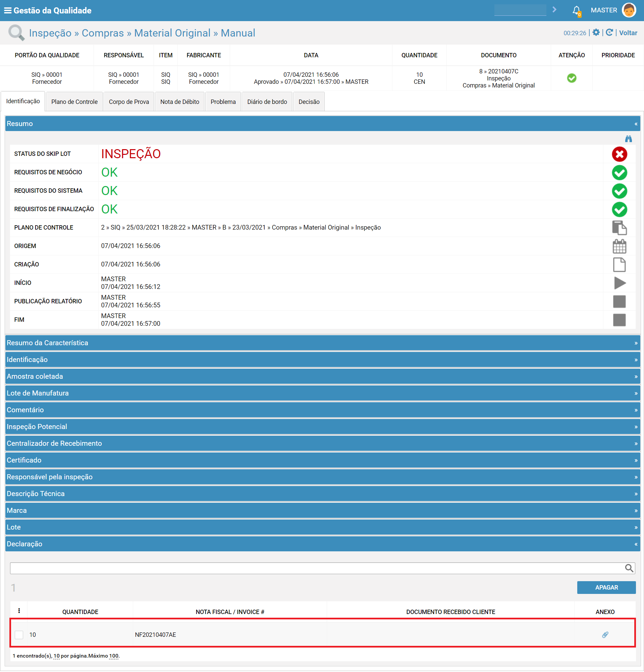This screenshot has height=672, width=644.
Task: Click the Inspeção breadcrumb link
Action: [50, 33]
